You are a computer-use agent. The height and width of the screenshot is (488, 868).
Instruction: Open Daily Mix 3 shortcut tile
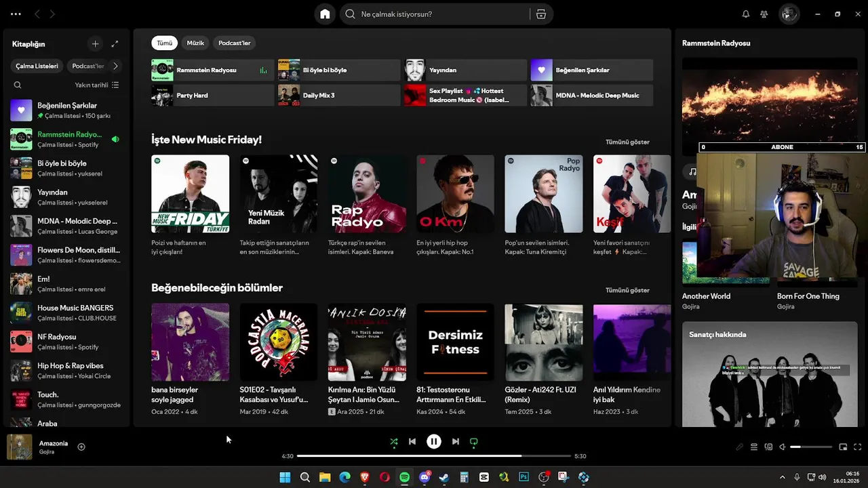339,95
